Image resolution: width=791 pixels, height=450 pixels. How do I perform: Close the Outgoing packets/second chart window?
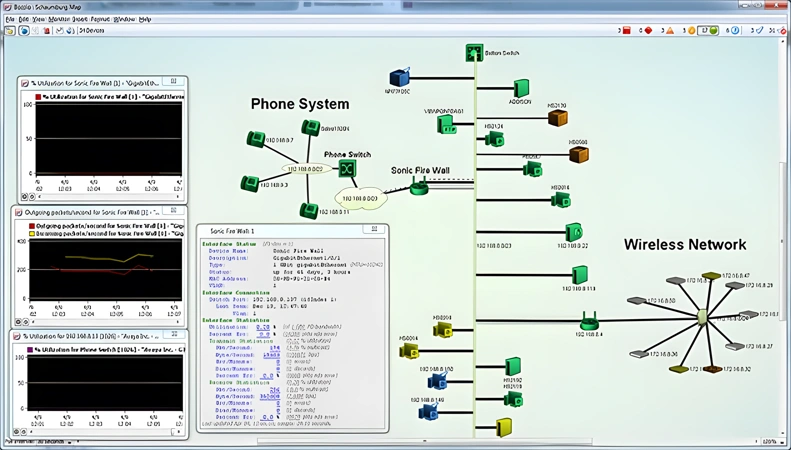pyautogui.click(x=173, y=210)
